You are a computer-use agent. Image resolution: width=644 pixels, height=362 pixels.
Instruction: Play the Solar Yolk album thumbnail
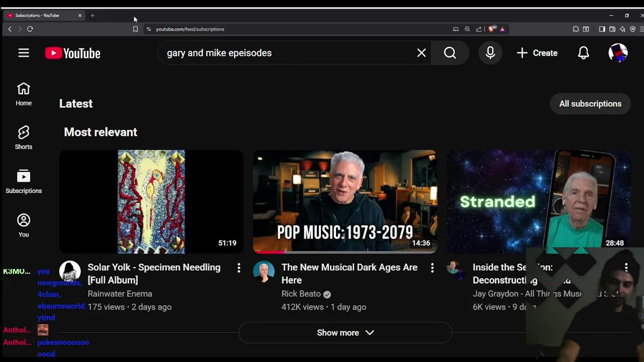click(x=151, y=202)
